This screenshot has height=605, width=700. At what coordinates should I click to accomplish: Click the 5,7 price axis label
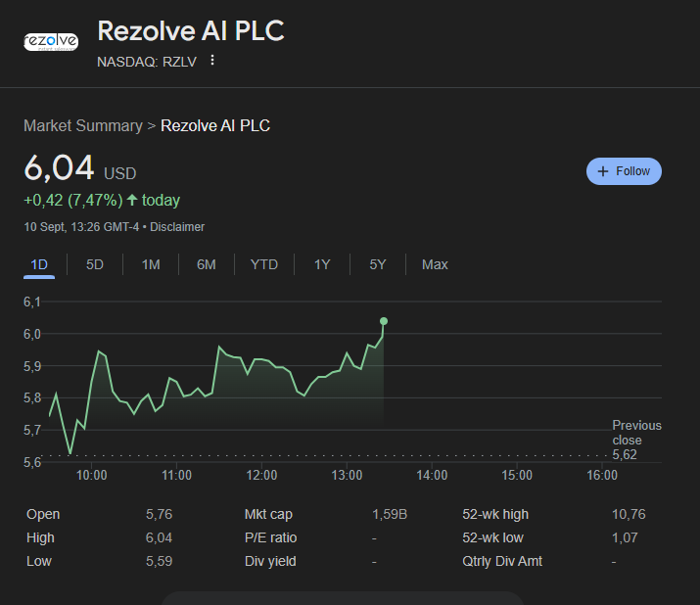[x=32, y=430]
